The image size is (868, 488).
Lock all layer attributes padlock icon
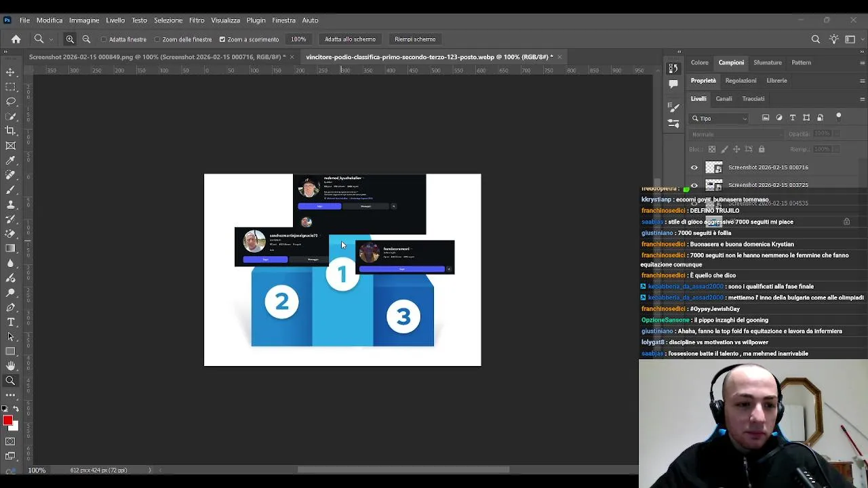[762, 149]
